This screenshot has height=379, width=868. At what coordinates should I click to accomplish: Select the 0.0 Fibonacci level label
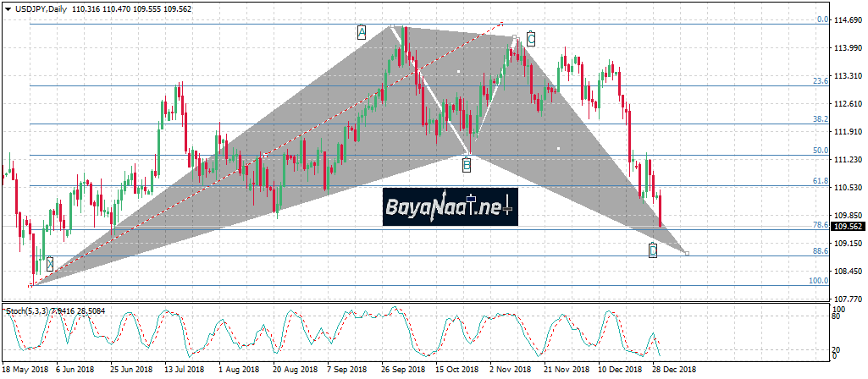(821, 19)
